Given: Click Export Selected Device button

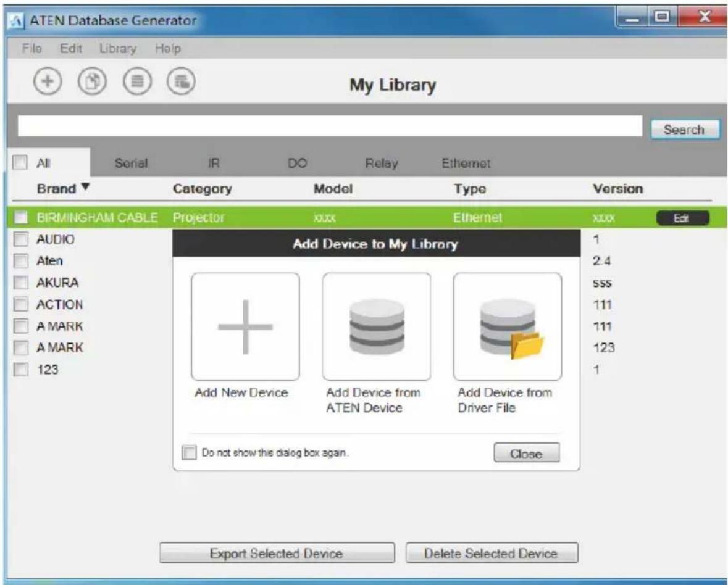Looking at the screenshot, I should [277, 553].
